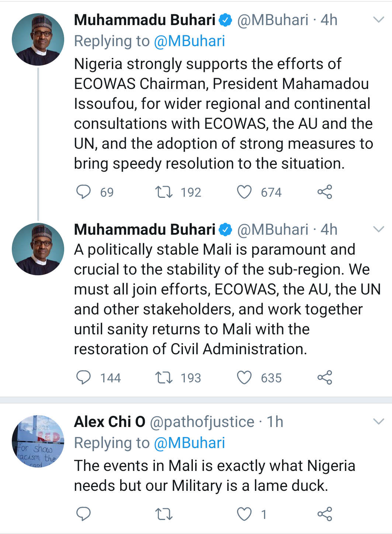Like Alex Chi O's tweet
The image size is (392, 534).
pyautogui.click(x=244, y=514)
